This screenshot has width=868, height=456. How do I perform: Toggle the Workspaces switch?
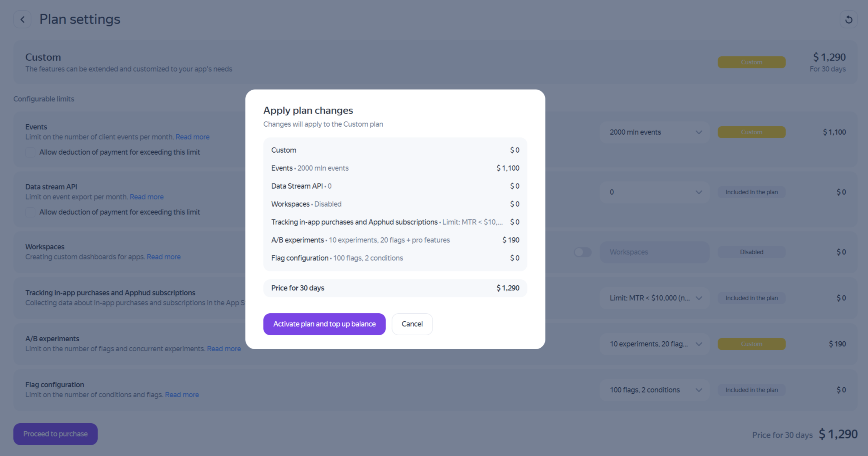click(582, 252)
